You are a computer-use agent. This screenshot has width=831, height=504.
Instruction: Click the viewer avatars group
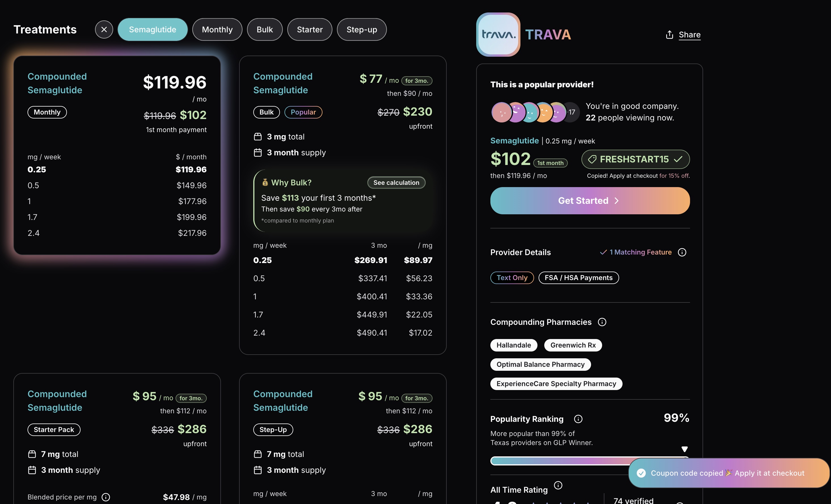tap(535, 112)
